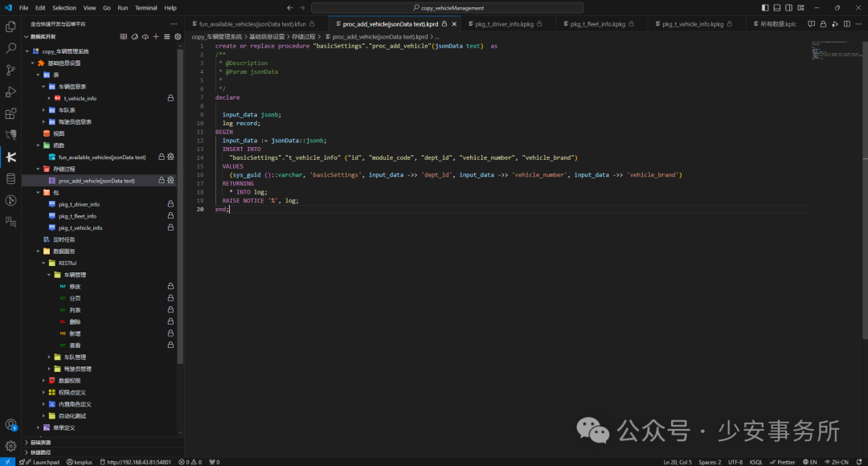Open the Extensions view in activity bar

coord(10,113)
